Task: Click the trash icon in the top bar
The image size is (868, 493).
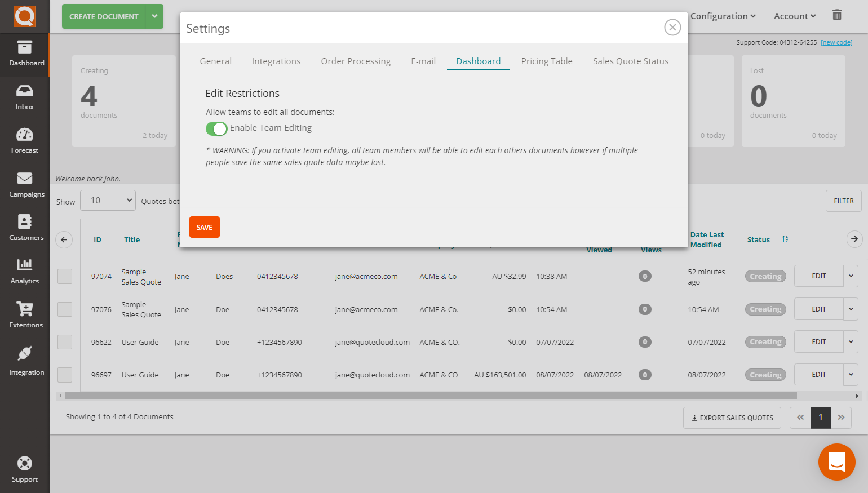Action: pyautogui.click(x=837, y=15)
